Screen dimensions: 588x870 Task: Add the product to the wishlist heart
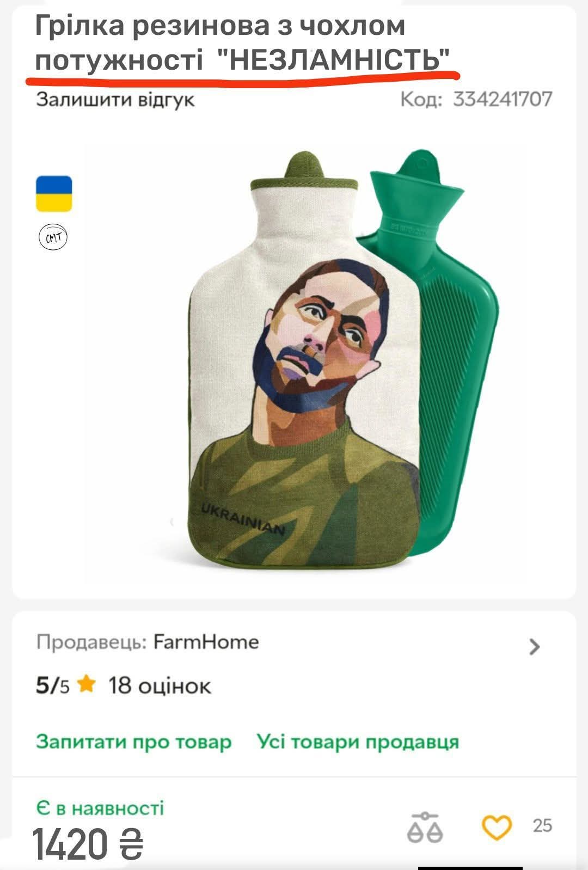pyautogui.click(x=497, y=828)
